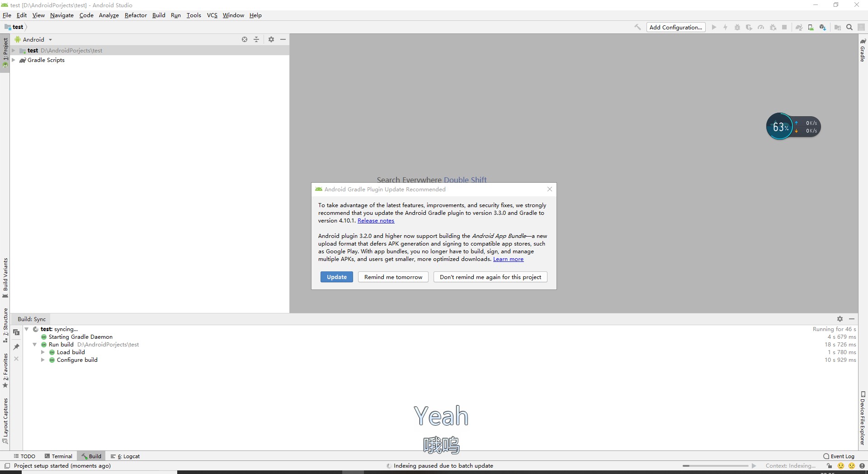
Task: Toggle the 1: Project side tool window
Action: click(5, 52)
